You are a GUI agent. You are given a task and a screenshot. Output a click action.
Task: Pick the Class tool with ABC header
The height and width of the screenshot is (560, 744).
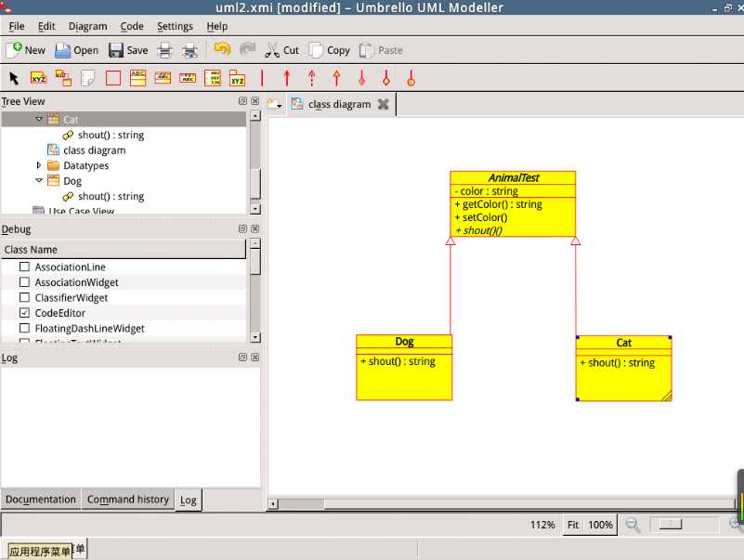coord(137,78)
